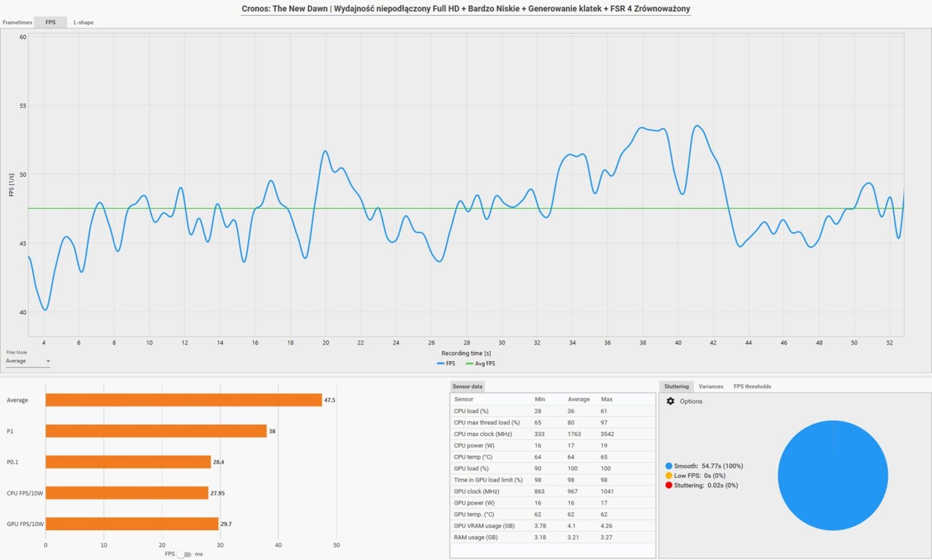Select the FPS tab
Screen dimensions: 932x560
pyautogui.click(x=51, y=22)
